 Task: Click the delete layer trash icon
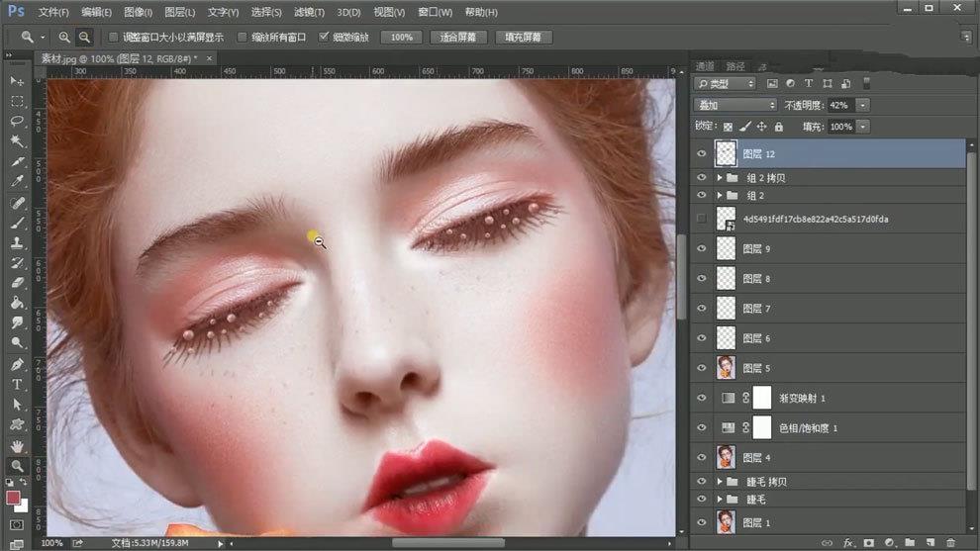tap(951, 542)
